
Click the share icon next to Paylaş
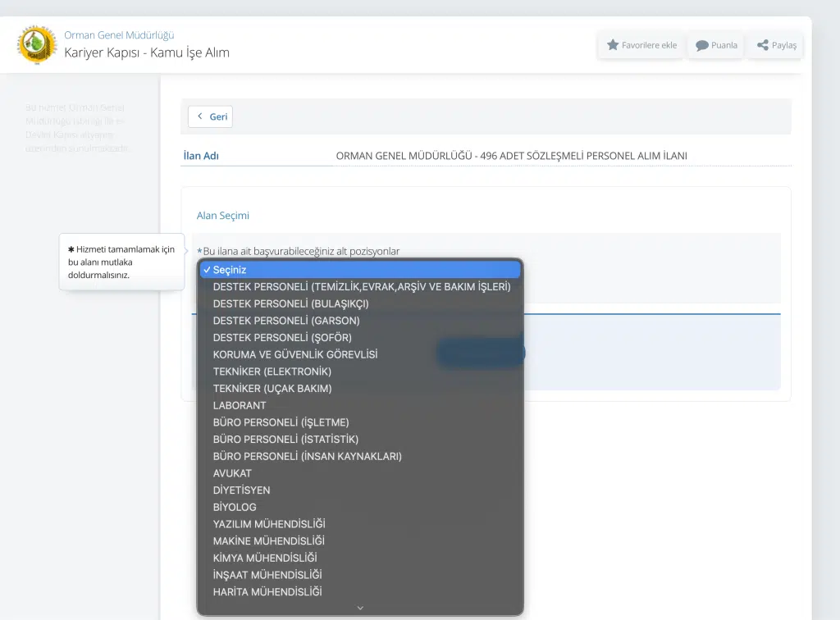click(763, 45)
